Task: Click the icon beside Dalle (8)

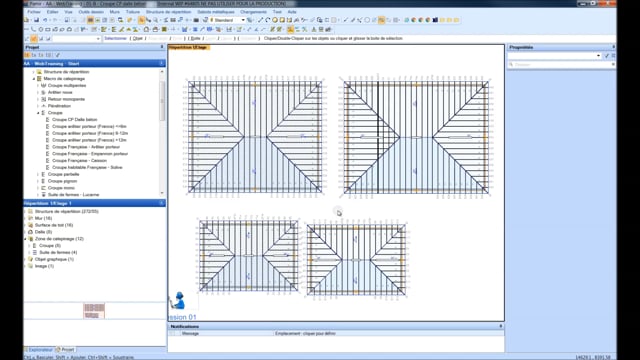Action: (31, 232)
